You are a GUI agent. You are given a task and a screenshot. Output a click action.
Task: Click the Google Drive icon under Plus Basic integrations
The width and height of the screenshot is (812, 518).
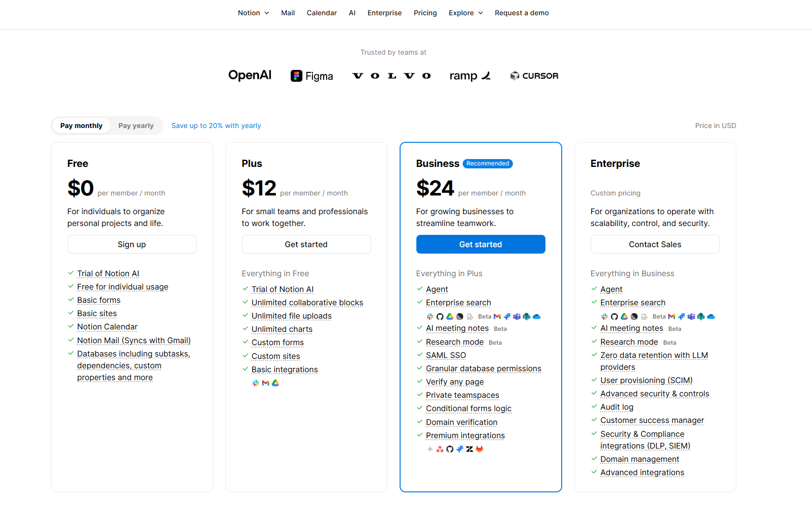[275, 383]
